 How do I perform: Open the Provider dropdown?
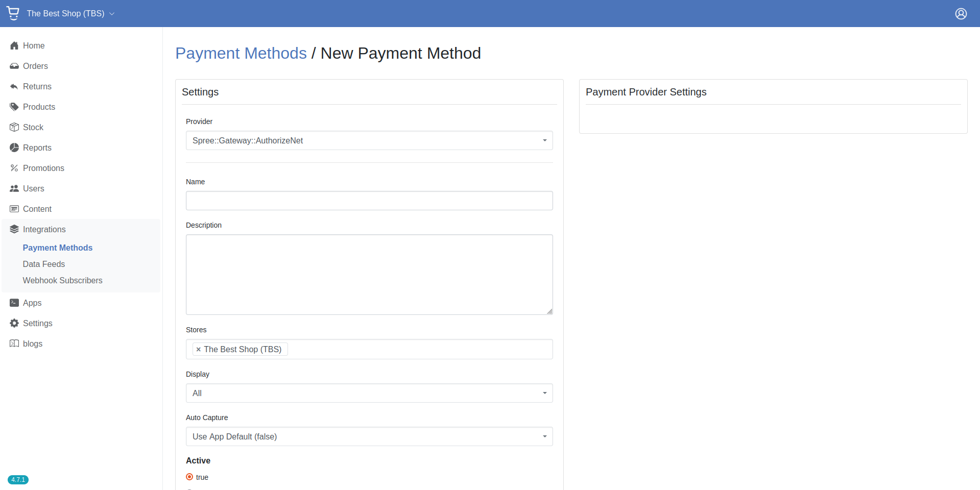369,141
